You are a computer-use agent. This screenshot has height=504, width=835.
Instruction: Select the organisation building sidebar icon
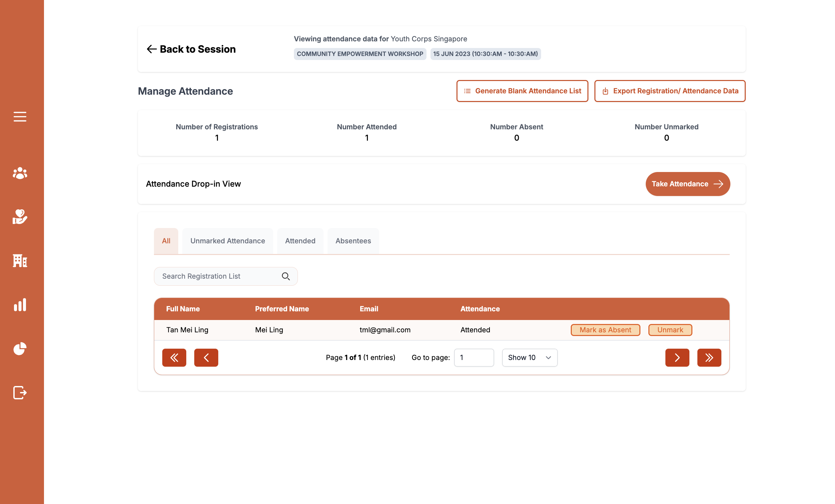(x=20, y=261)
